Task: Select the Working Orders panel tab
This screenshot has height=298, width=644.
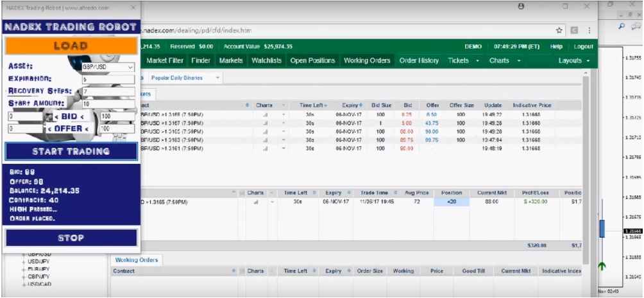Action: (x=137, y=260)
